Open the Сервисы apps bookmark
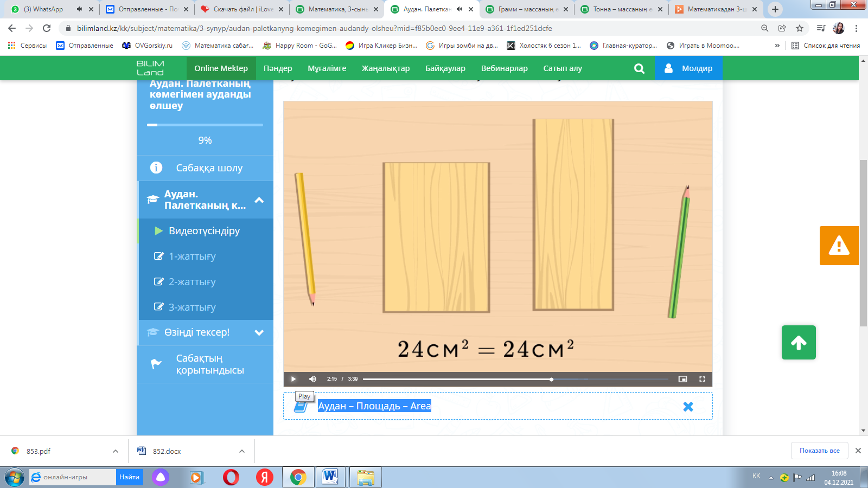Screen dimensions: 868x488 (27, 46)
